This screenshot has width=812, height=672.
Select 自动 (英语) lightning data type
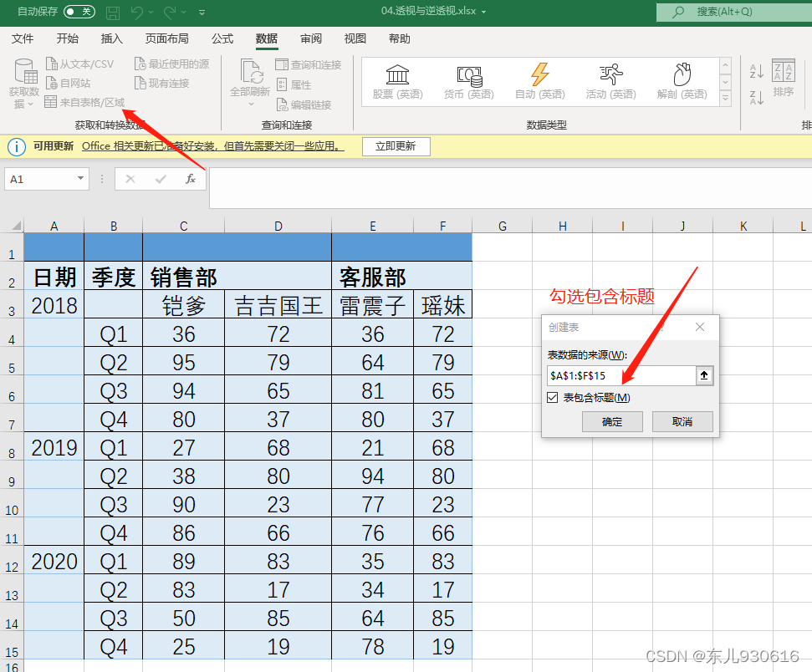[x=539, y=82]
